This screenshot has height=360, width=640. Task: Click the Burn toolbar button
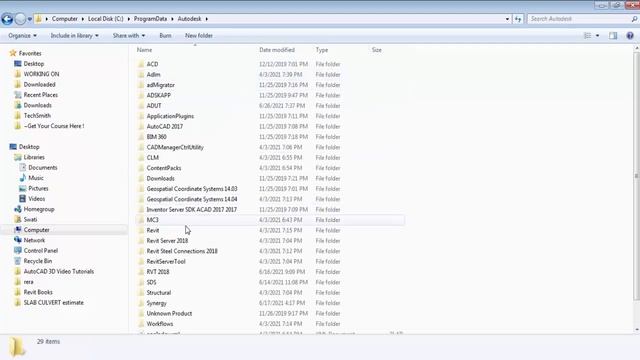(x=165, y=36)
